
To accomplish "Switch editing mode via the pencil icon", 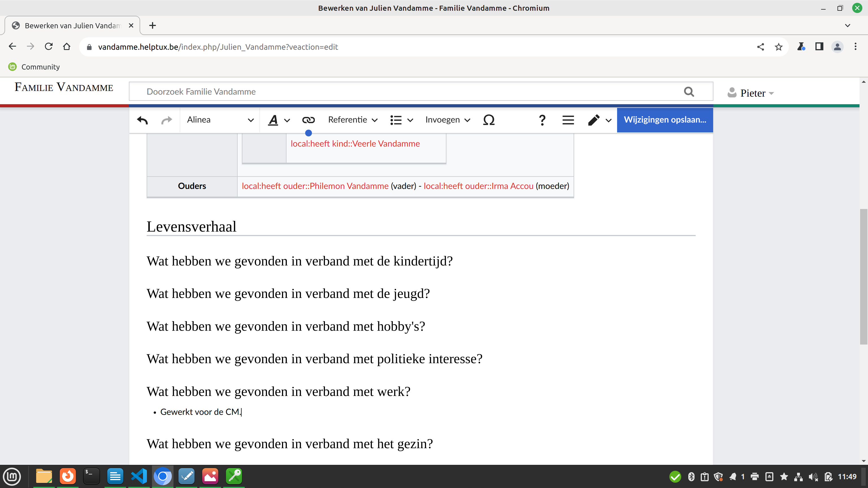I will tap(594, 120).
